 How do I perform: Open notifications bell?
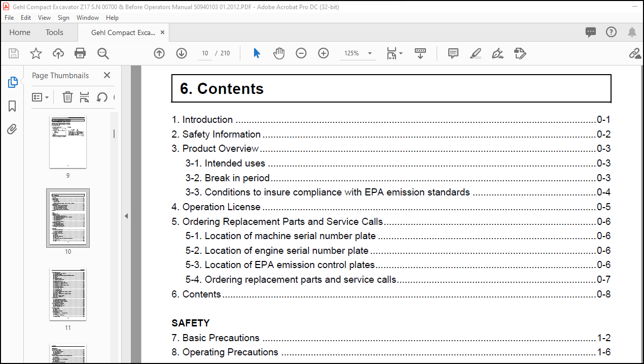(632, 32)
